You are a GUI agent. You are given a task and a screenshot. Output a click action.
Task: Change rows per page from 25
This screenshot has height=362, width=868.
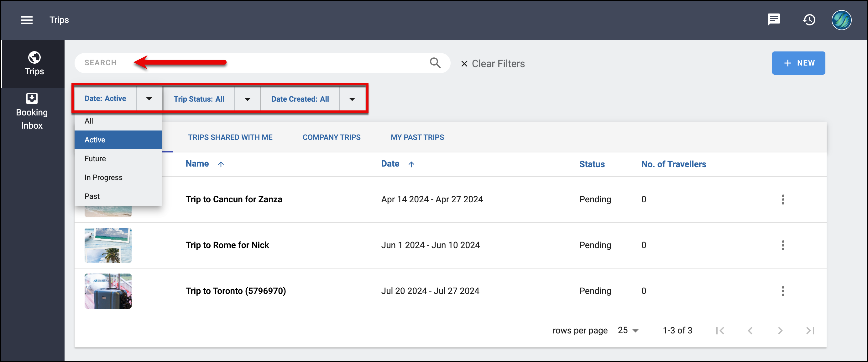[x=628, y=330]
